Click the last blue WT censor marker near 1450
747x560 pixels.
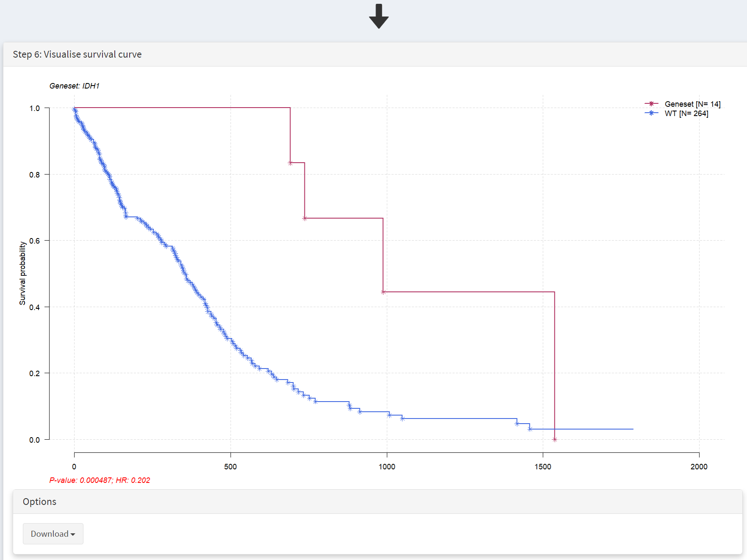click(x=530, y=429)
